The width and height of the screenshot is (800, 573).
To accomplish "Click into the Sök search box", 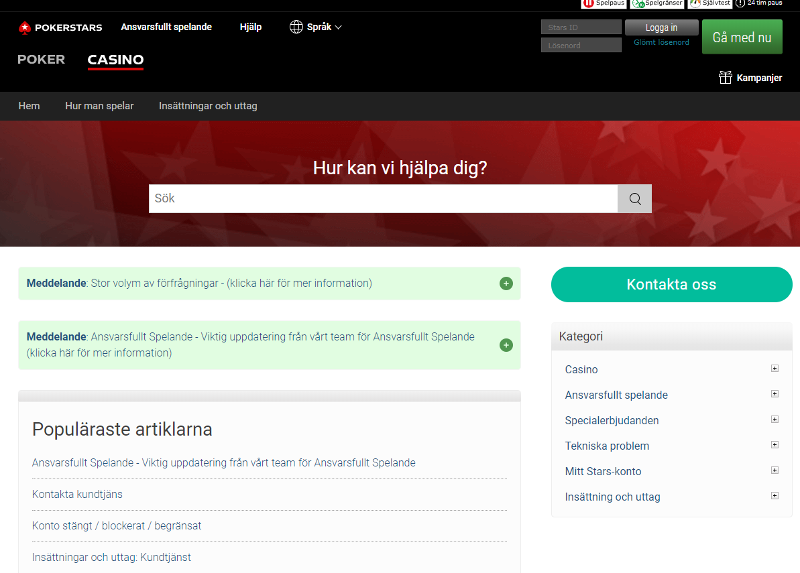I will click(x=383, y=198).
